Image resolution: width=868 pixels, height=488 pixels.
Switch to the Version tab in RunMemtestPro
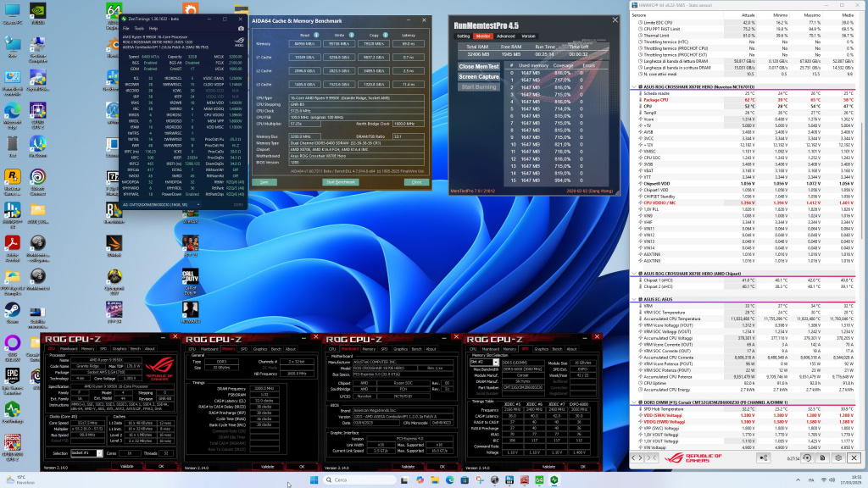point(529,36)
